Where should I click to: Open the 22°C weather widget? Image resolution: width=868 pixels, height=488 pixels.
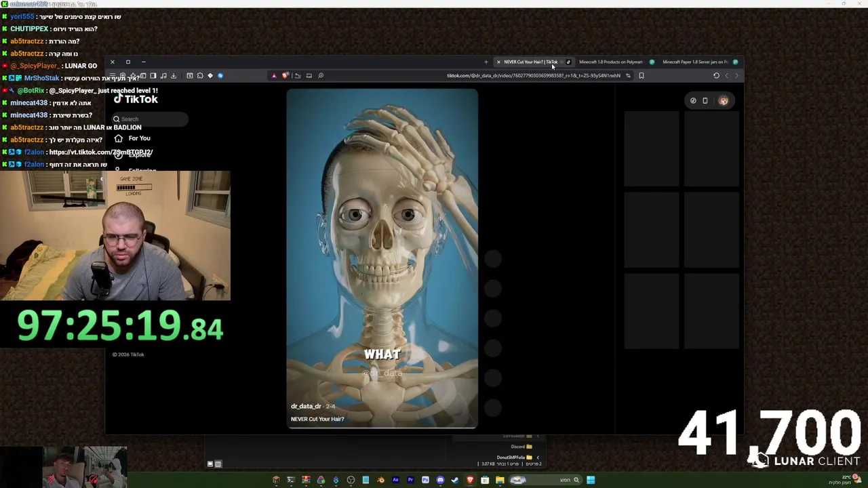(x=846, y=480)
